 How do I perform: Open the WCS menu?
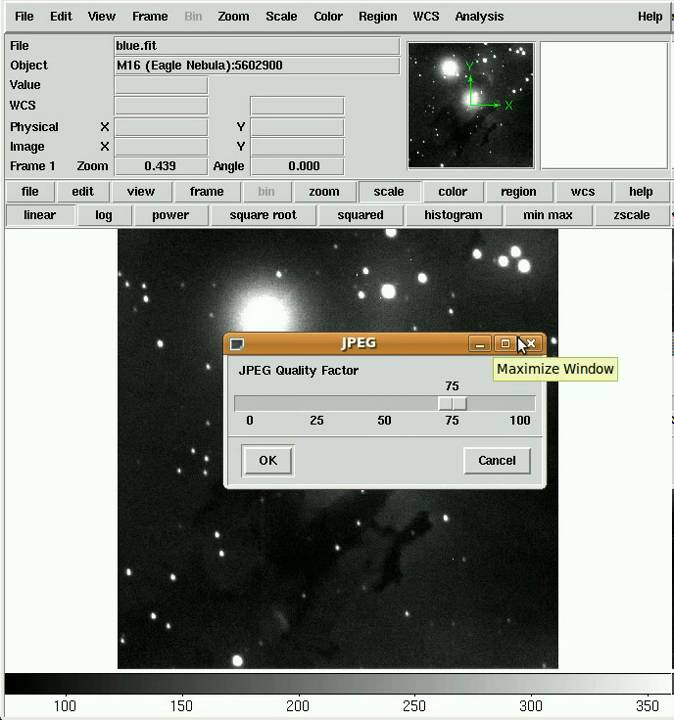click(426, 17)
